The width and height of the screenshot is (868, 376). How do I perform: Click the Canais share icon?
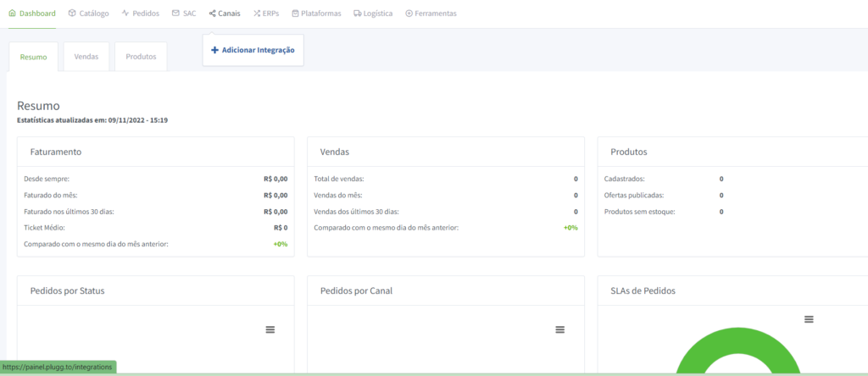(213, 14)
